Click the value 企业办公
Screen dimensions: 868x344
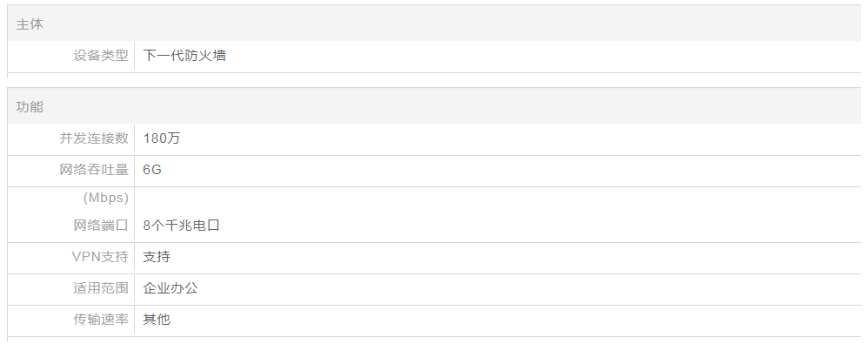[x=170, y=288]
